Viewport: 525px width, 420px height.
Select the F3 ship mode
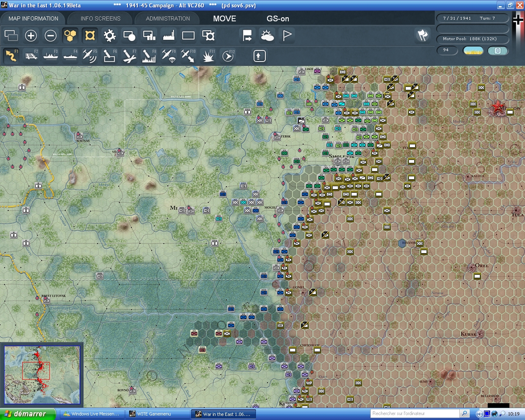click(50, 56)
